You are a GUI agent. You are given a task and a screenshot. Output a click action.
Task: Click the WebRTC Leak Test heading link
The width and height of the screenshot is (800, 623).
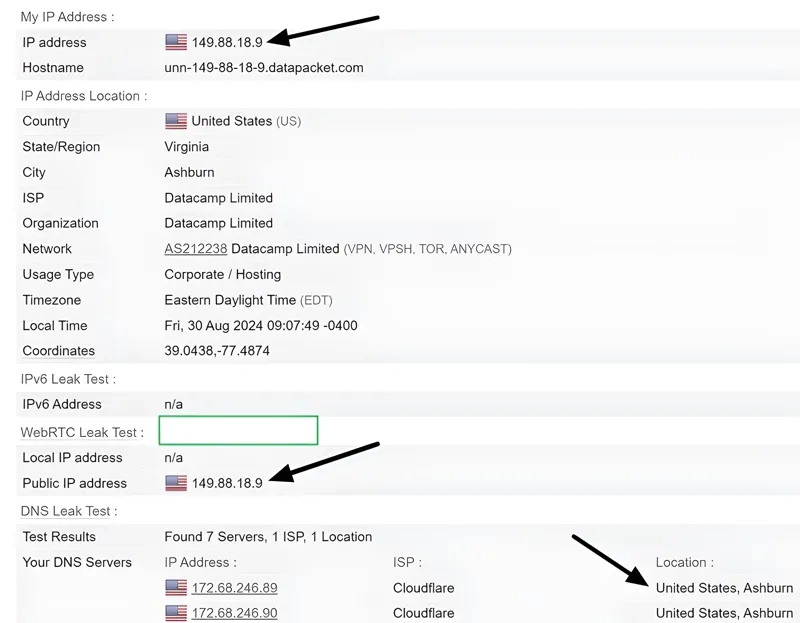click(79, 433)
